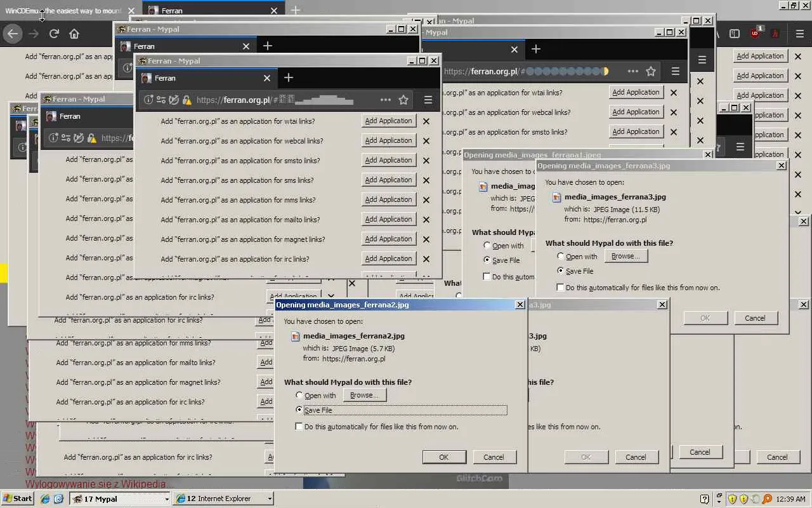Open site permissions icon in the frontmost Mypal address bar

pos(161,100)
